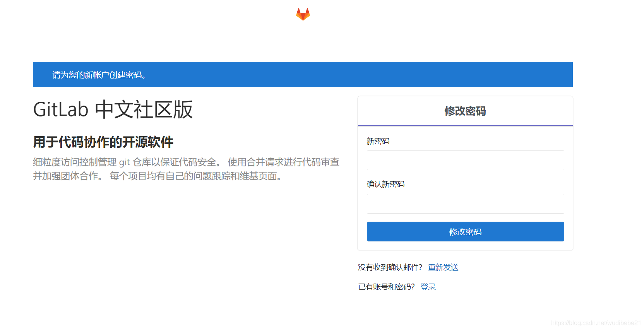Click the 没有收到确认邮件? text
644x330 pixels.
coord(390,267)
